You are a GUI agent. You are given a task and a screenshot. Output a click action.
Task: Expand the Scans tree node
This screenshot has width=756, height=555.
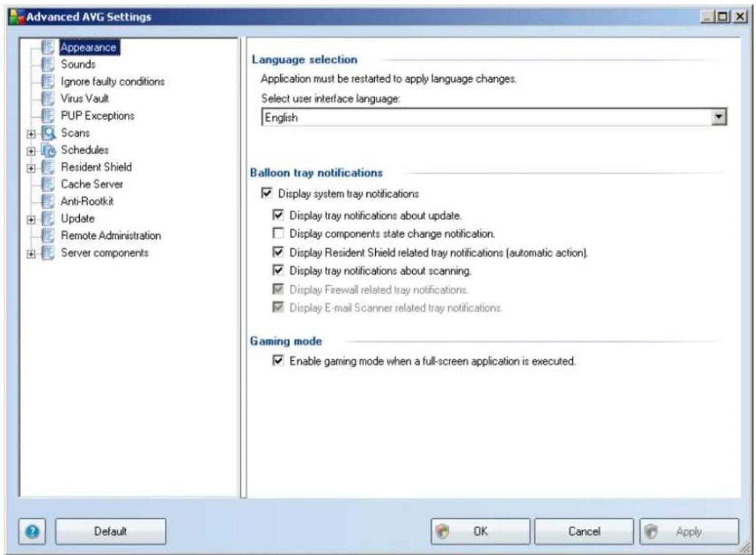[31, 133]
